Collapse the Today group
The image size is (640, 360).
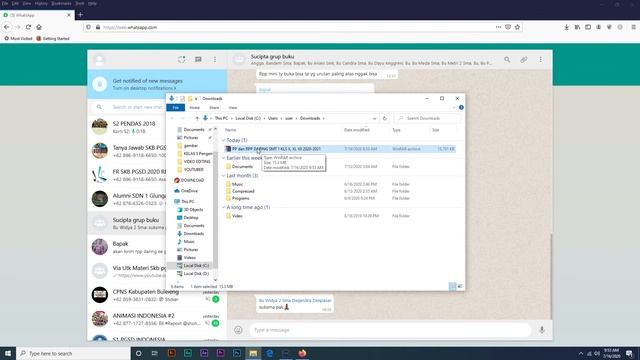tap(223, 140)
